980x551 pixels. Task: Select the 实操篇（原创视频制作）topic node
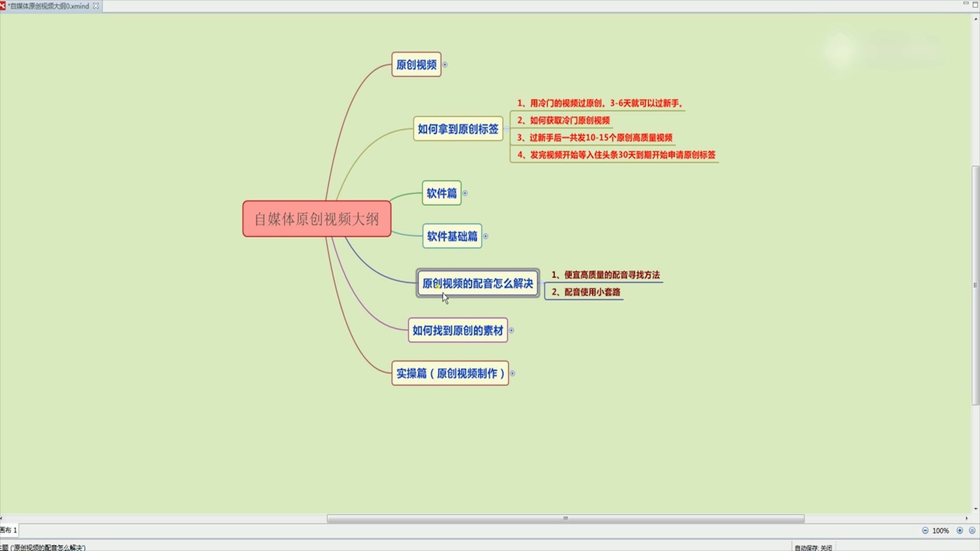tap(450, 373)
